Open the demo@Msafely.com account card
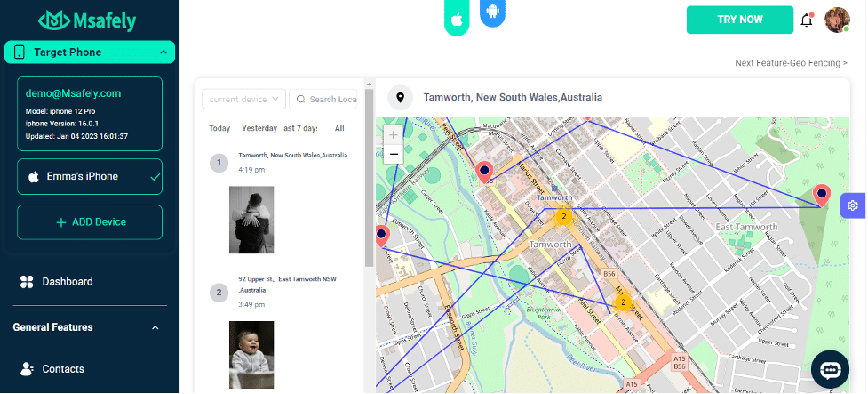The width and height of the screenshot is (868, 394). tap(90, 114)
